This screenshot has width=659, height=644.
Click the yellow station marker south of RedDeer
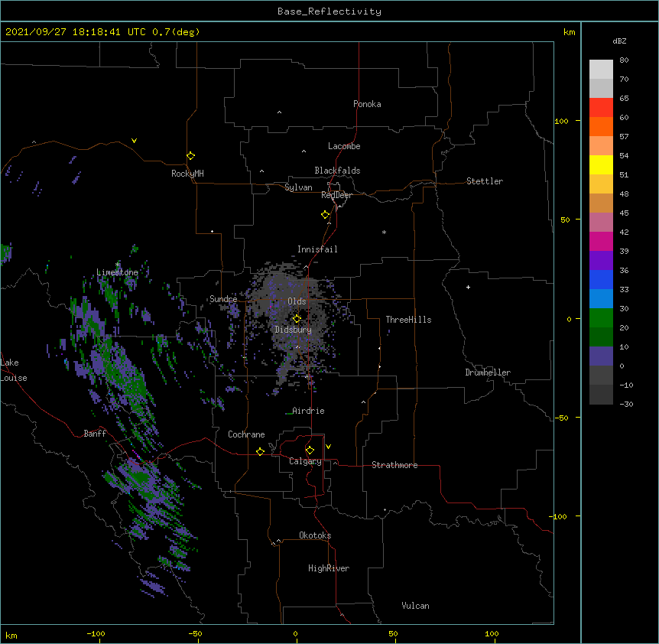(325, 214)
